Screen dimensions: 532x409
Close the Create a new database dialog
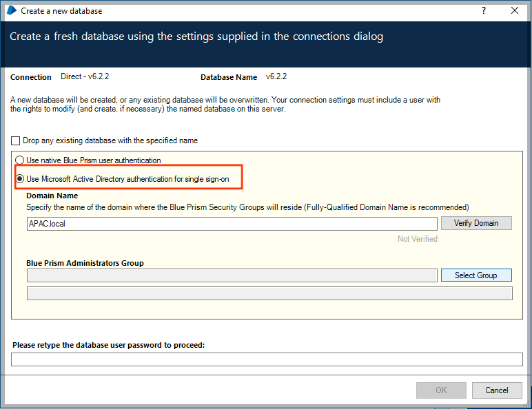(514, 10)
